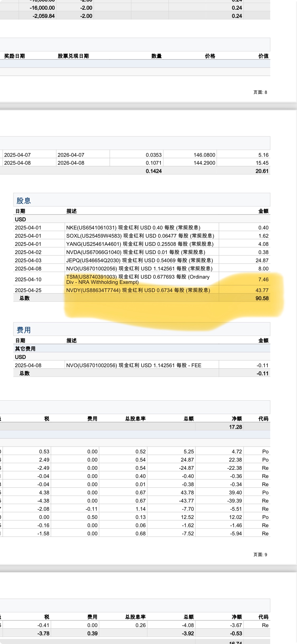Viewport: 297px width, 644px height.
Task: Click the 价值 column header
Action: [263, 56]
